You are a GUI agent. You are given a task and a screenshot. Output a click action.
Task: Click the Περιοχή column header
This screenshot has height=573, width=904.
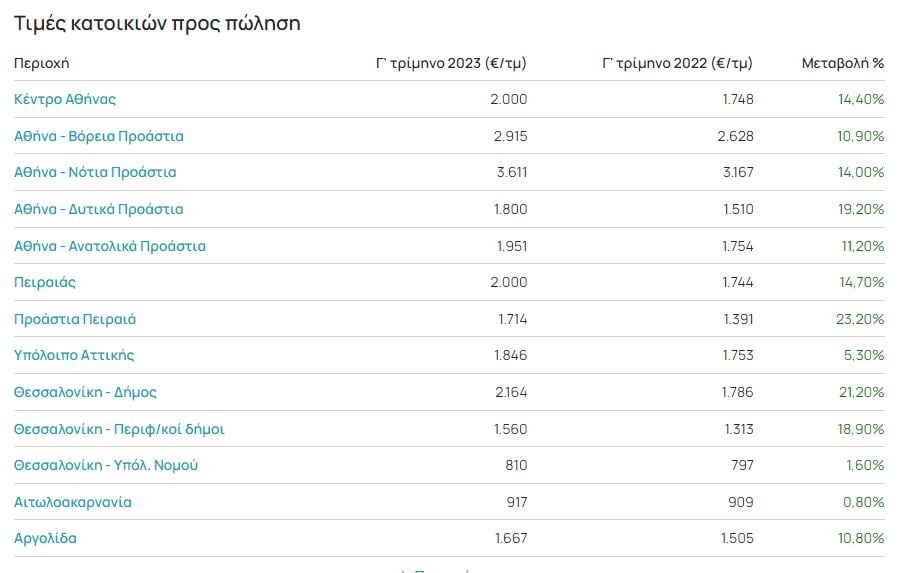[42, 63]
